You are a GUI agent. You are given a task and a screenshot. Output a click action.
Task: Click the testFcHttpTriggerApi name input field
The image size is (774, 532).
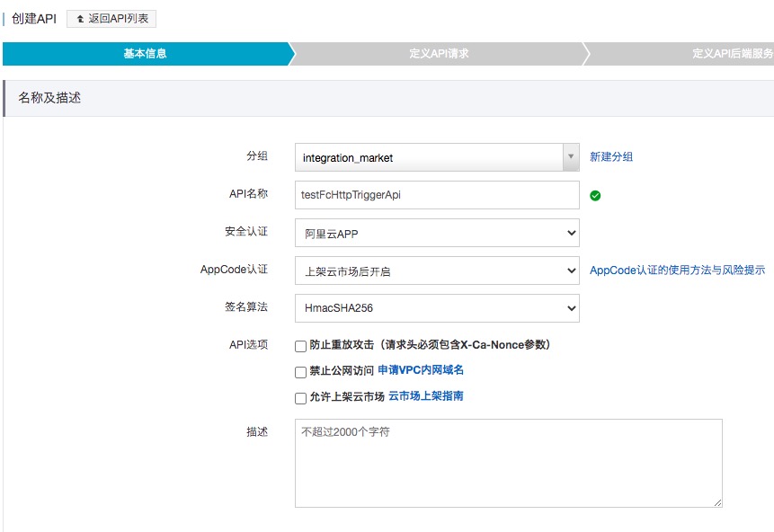pyautogui.click(x=437, y=195)
